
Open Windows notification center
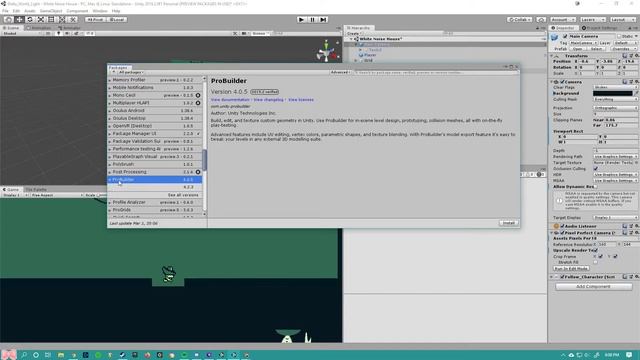[629, 355]
